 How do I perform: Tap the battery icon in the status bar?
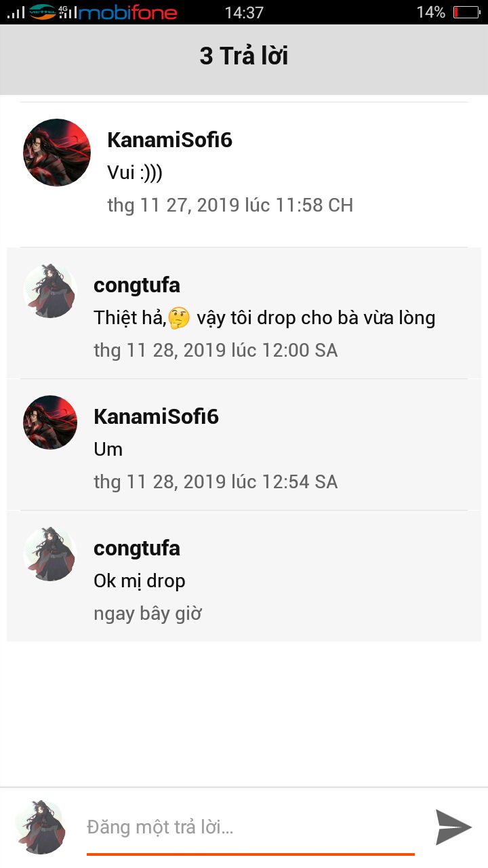(x=466, y=12)
